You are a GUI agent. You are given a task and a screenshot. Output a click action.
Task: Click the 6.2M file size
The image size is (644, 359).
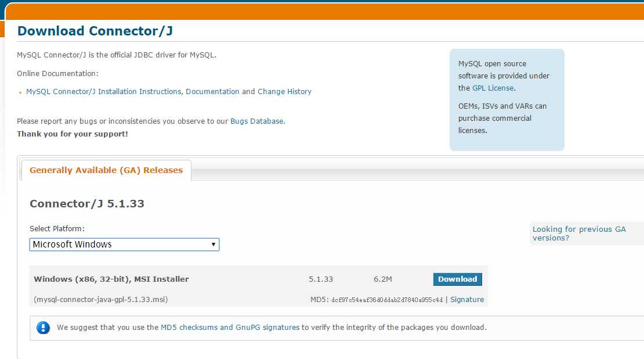(383, 279)
